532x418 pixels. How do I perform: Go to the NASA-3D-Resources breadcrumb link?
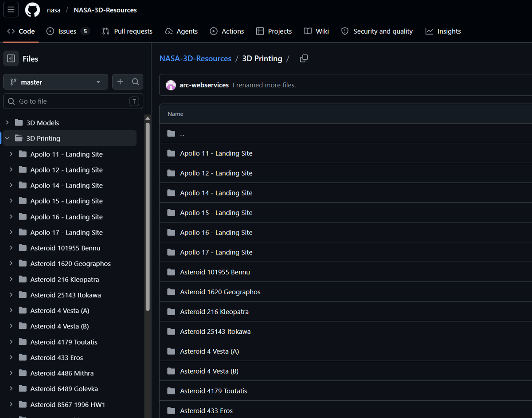pos(196,59)
